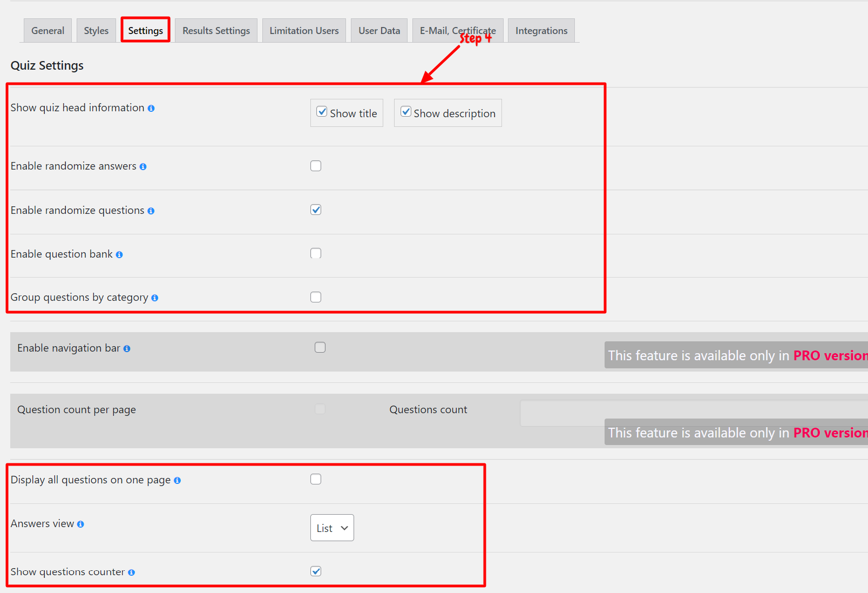The height and width of the screenshot is (593, 868).
Task: Go to the Integrations tab
Action: pyautogui.click(x=541, y=31)
